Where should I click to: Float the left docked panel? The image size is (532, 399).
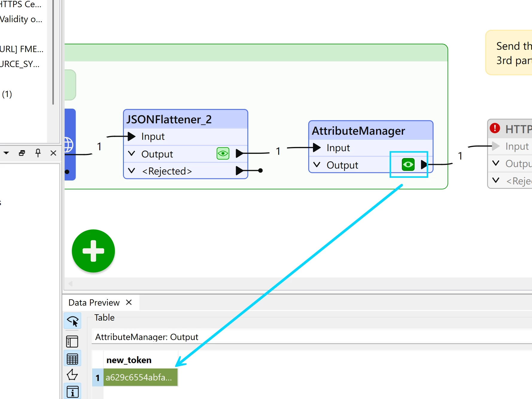click(x=22, y=153)
